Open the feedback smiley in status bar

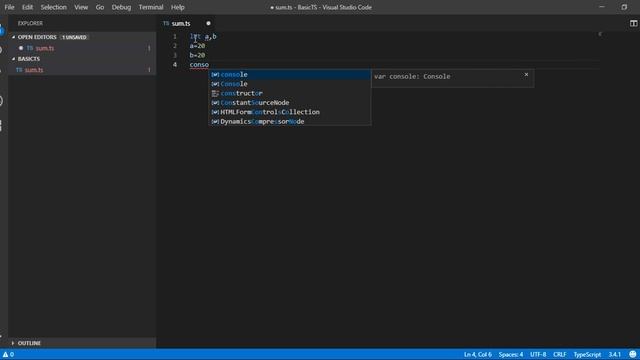(x=633, y=354)
